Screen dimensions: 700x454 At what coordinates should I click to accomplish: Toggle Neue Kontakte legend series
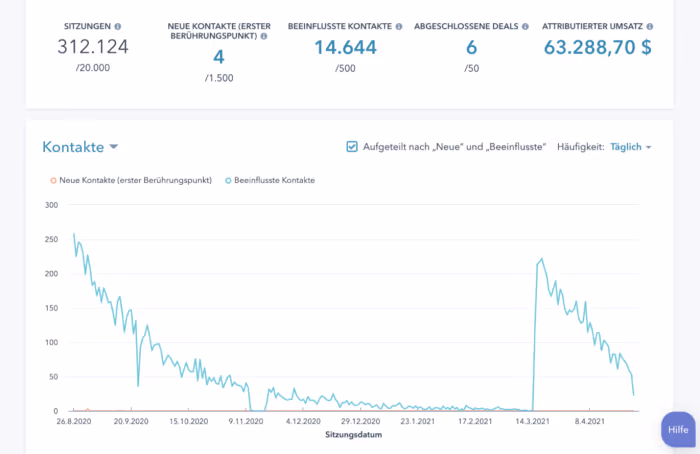pyautogui.click(x=131, y=180)
